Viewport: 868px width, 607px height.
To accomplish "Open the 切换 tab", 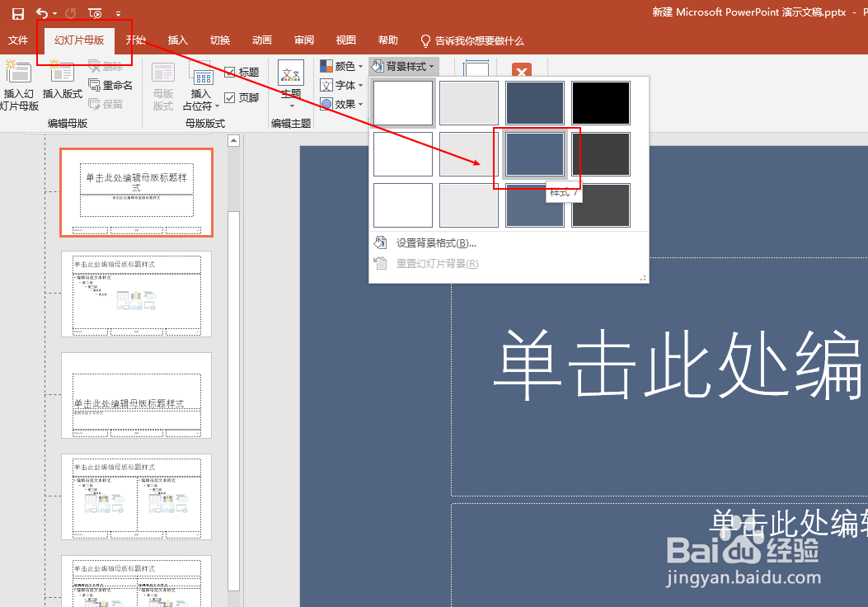I will pos(220,40).
